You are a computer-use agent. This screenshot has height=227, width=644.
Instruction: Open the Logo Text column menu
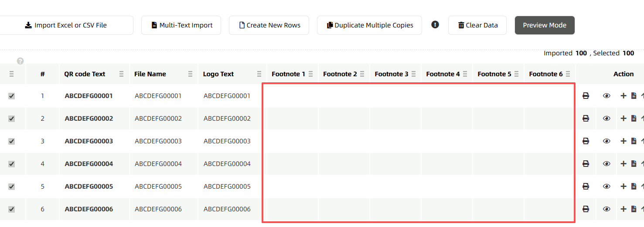[x=259, y=74]
